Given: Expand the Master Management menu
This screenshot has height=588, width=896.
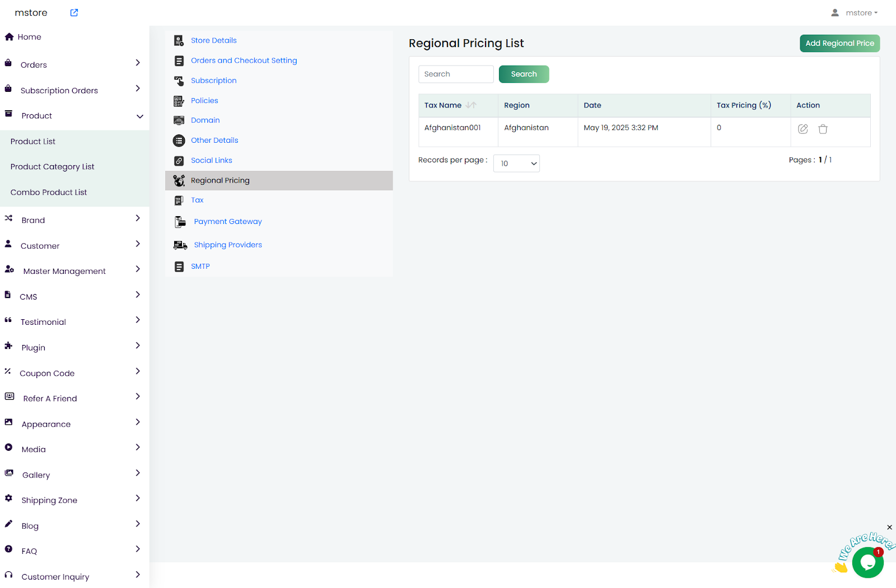Looking at the screenshot, I should coord(137,269).
